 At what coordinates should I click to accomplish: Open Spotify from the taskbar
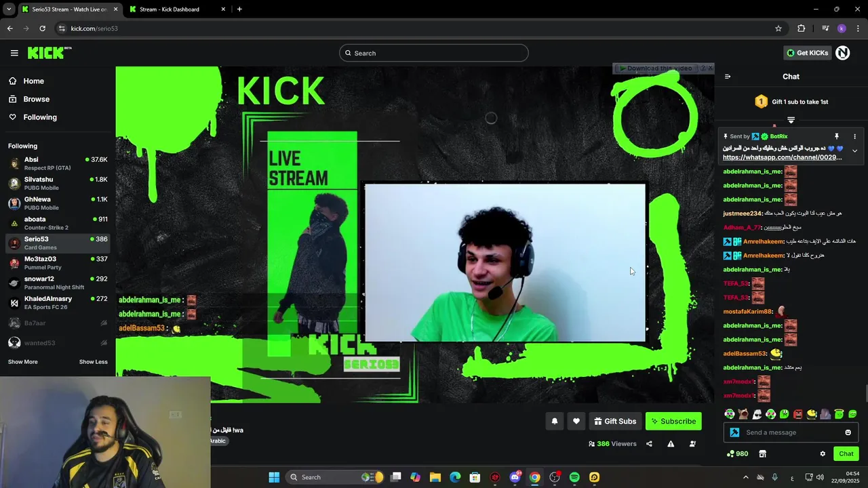[x=574, y=477]
